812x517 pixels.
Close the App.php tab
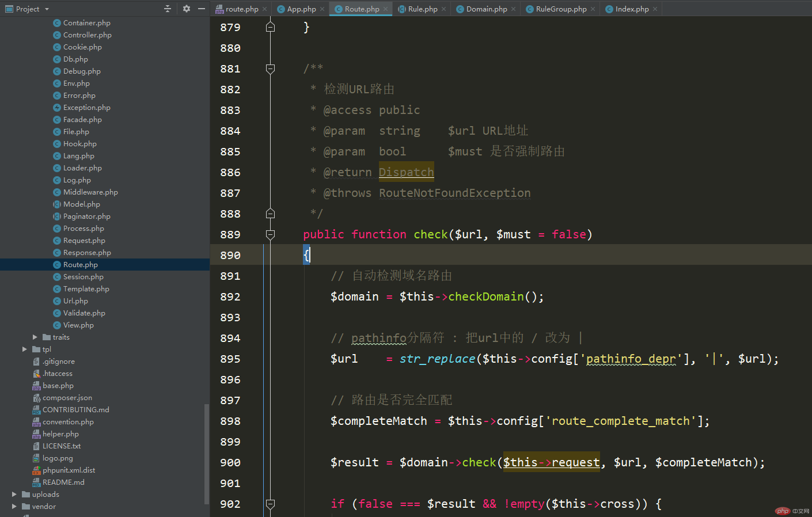coord(322,9)
